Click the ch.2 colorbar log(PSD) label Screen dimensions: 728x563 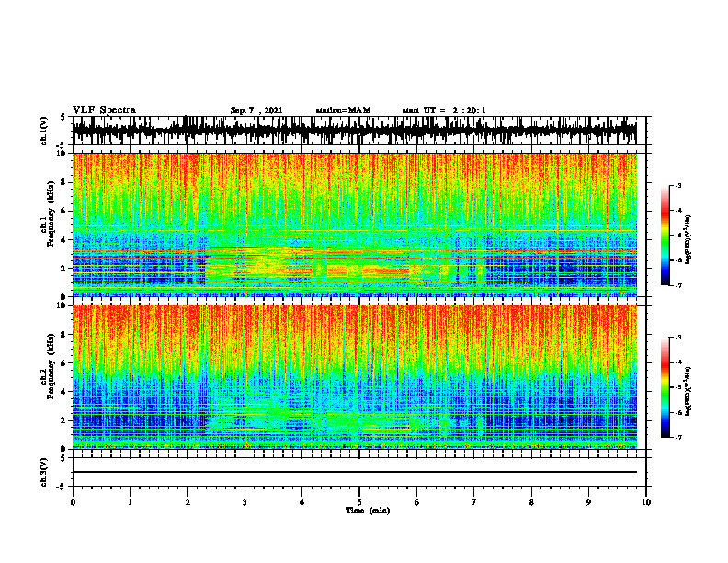[688, 391]
